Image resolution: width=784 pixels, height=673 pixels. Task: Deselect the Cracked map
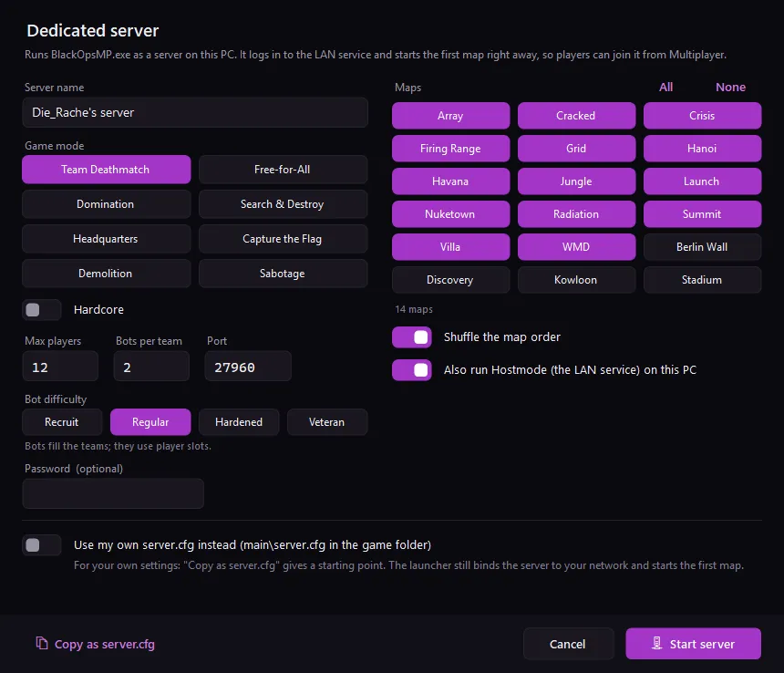(576, 116)
